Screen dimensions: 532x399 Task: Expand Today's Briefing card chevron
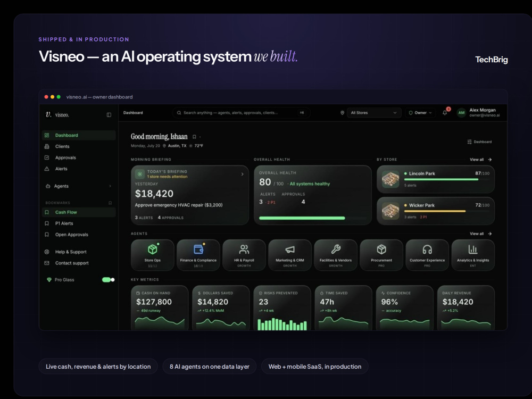point(242,174)
